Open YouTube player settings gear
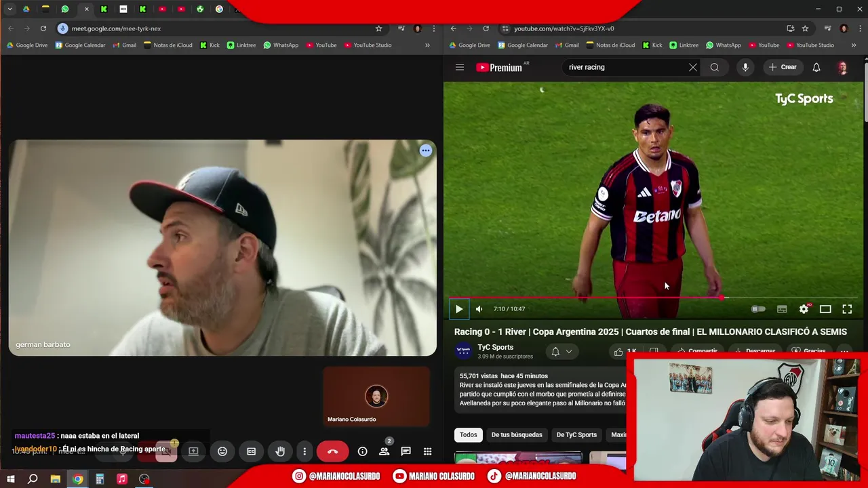The image size is (868, 488). [804, 309]
